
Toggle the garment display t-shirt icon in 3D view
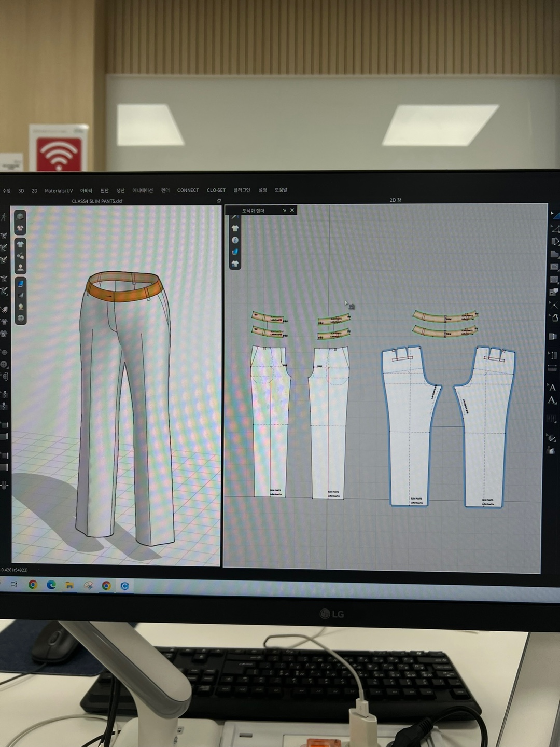(x=20, y=244)
